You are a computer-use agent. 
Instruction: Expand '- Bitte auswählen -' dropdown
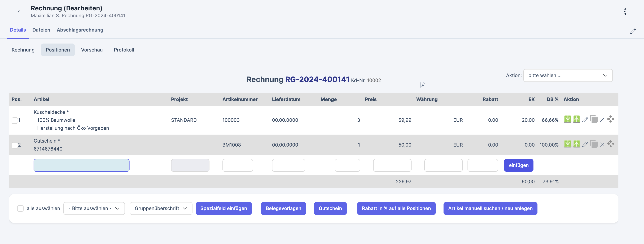click(x=94, y=208)
